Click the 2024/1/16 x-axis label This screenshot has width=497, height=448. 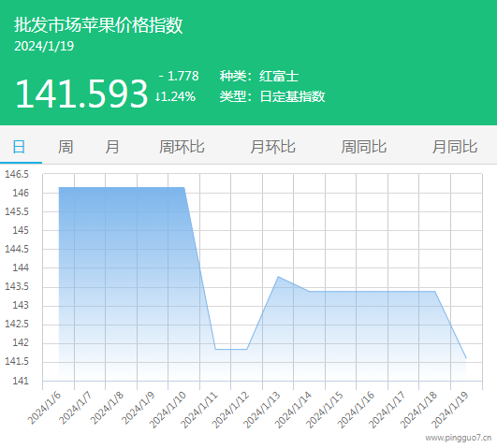click(356, 410)
